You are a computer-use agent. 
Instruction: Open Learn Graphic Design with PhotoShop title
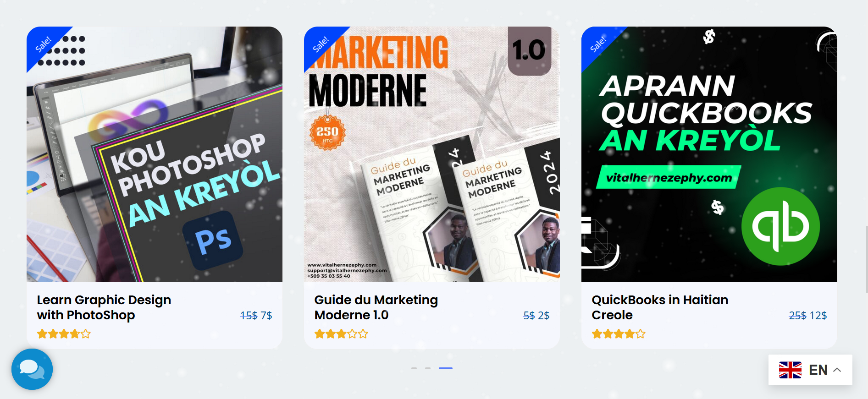click(104, 307)
